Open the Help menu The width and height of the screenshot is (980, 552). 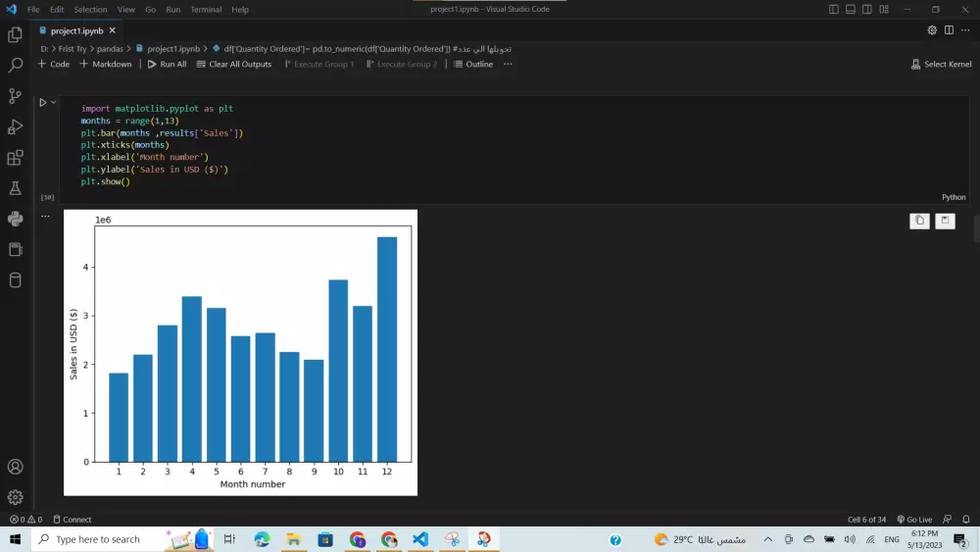[240, 10]
